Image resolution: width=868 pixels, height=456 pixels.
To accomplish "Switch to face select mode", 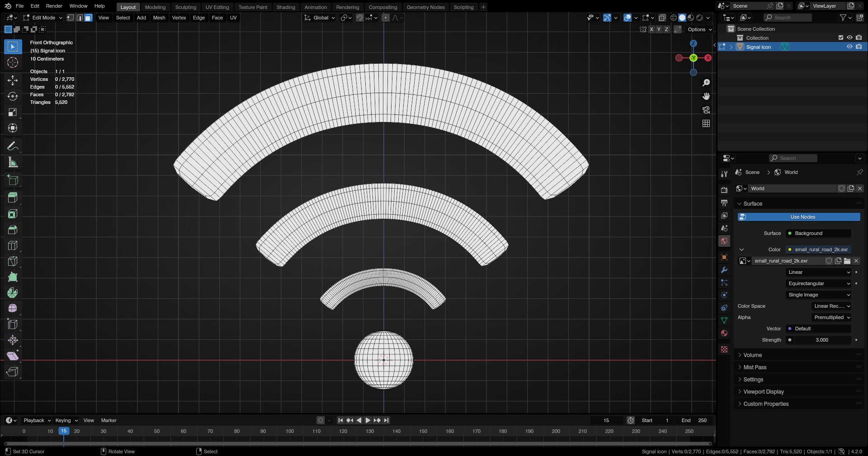I will 89,18.
